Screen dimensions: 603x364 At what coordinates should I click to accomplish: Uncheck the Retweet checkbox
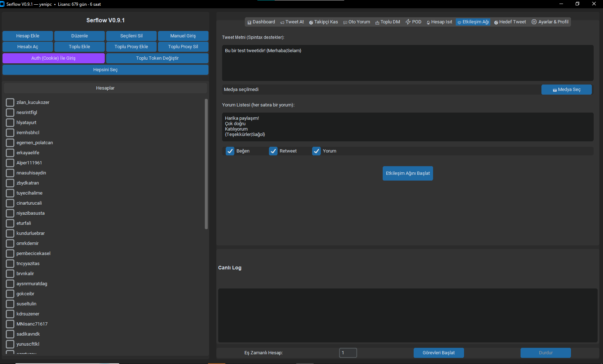[x=273, y=151]
